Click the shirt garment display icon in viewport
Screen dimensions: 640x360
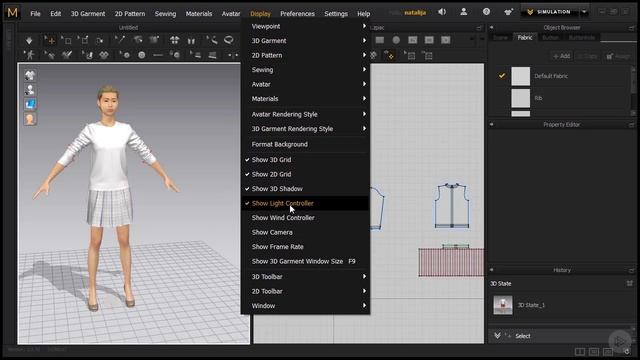[x=30, y=75]
